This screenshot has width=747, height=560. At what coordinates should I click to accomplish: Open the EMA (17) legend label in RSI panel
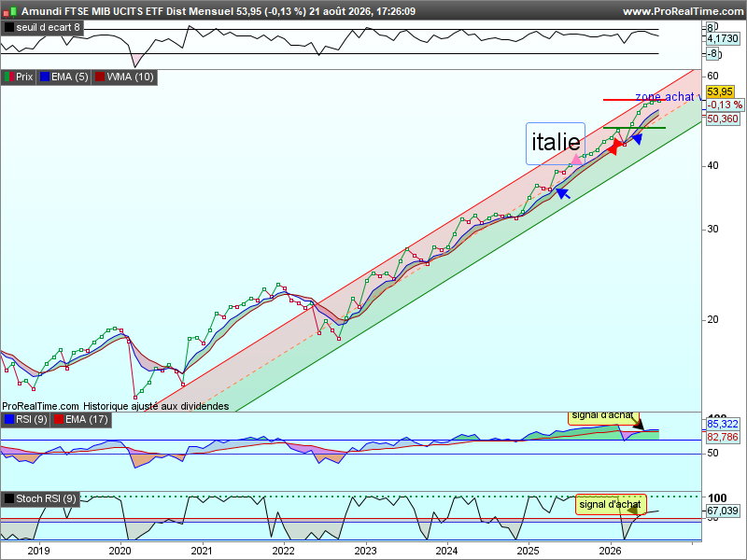click(87, 419)
